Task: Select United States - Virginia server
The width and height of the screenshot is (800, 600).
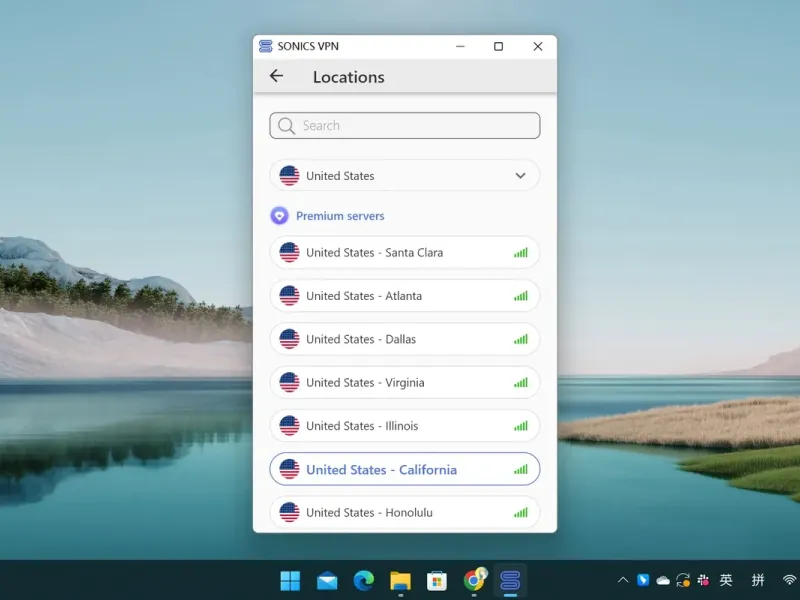Action: click(x=405, y=383)
